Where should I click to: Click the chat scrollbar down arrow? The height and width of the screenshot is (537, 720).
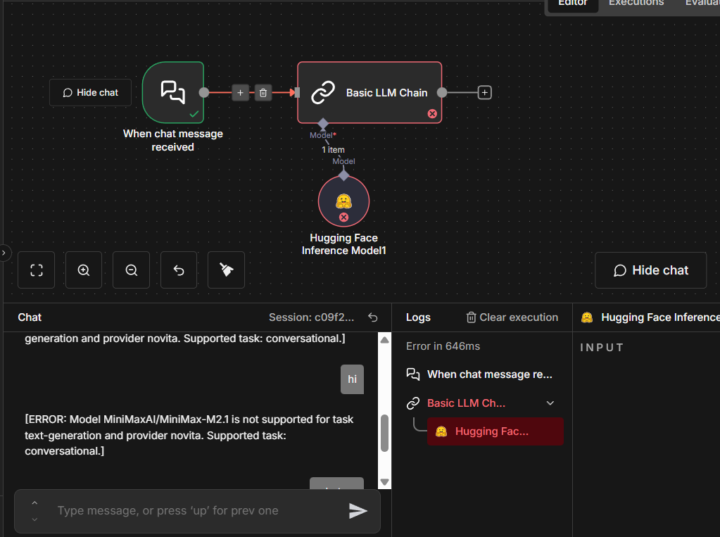(x=385, y=482)
